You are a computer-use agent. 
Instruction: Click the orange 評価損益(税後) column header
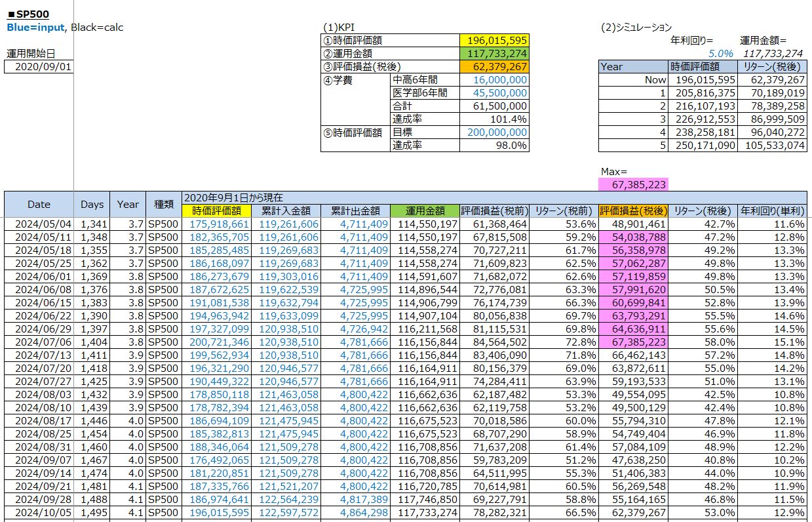pos(633,211)
